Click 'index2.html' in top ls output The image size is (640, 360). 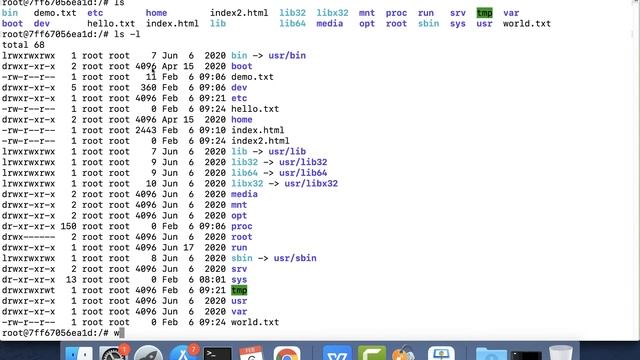[239, 13]
